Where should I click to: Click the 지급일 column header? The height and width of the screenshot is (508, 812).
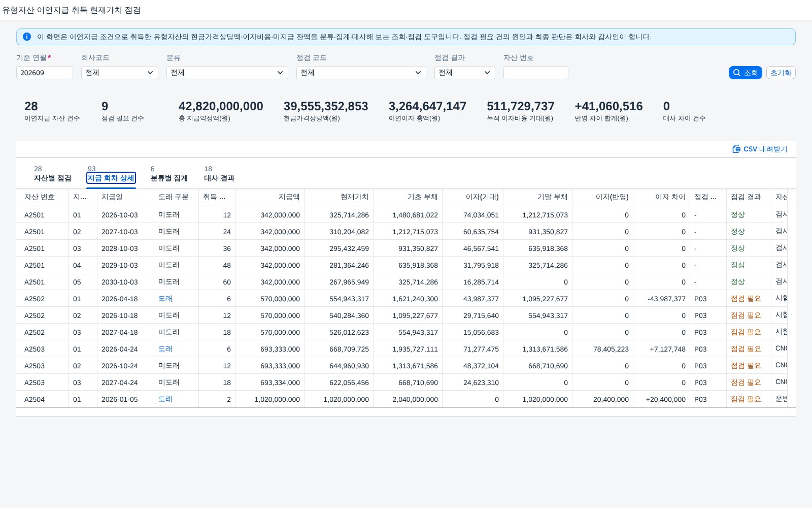[125, 197]
